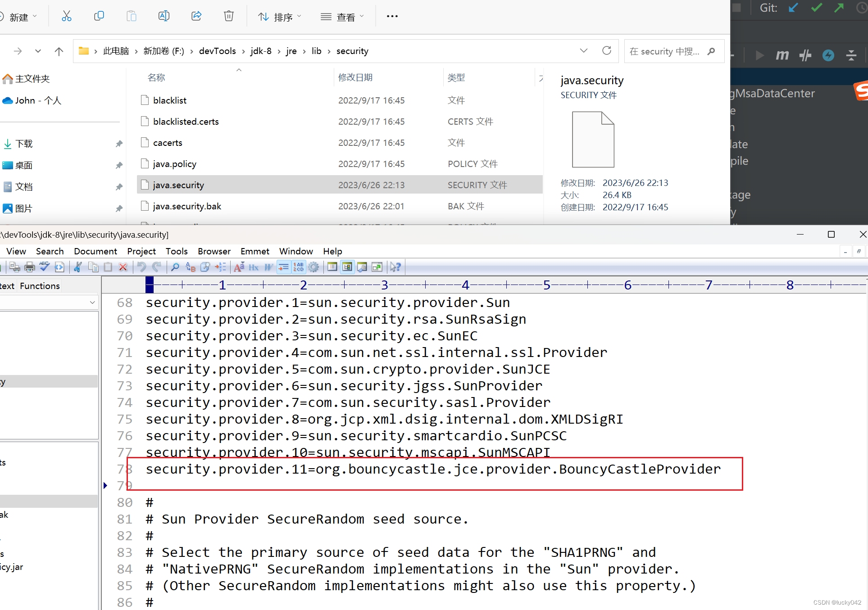This screenshot has height=610, width=868.
Task: Click the security folder search box
Action: (x=665, y=51)
